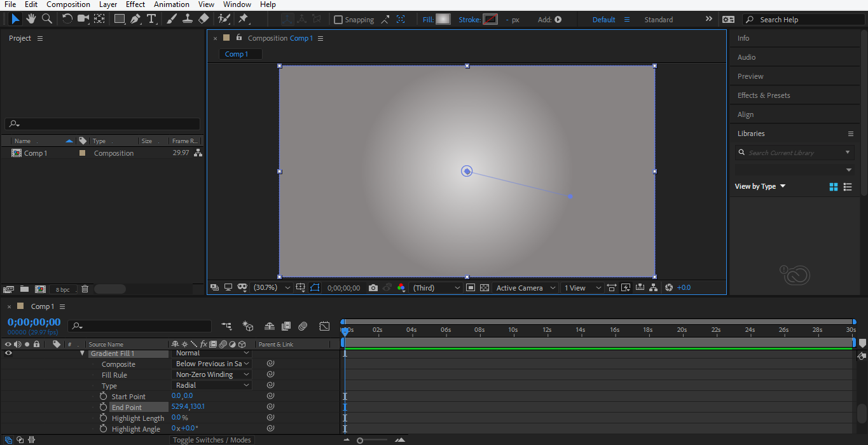Select the Pen tool

click(135, 19)
